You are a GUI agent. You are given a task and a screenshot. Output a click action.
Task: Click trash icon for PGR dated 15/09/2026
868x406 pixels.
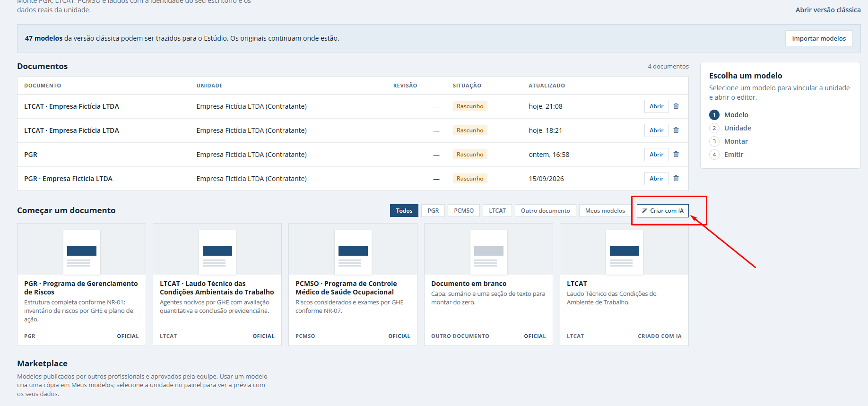[676, 179]
